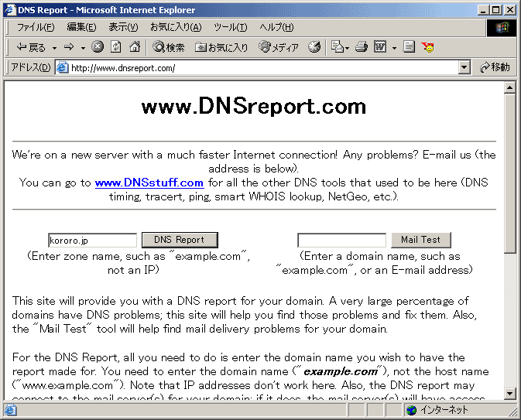Follow the www.DNSstuff.com link
This screenshot has height=420, width=521.
point(149,183)
